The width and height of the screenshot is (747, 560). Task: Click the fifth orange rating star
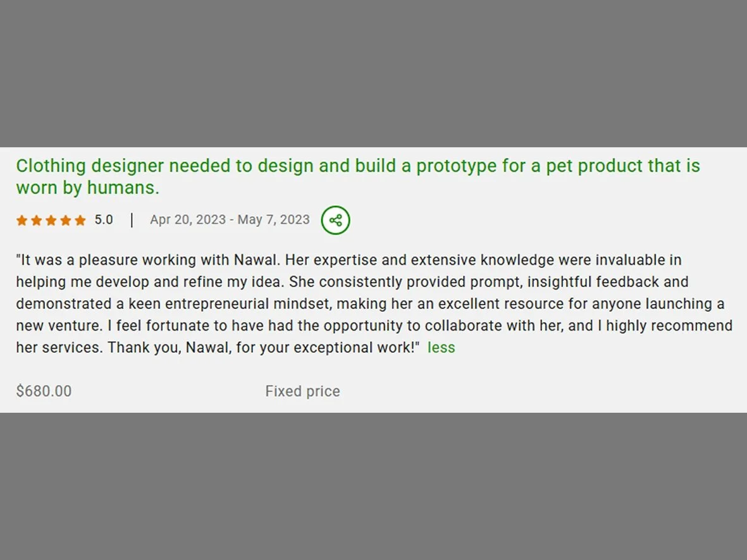pyautogui.click(x=80, y=220)
